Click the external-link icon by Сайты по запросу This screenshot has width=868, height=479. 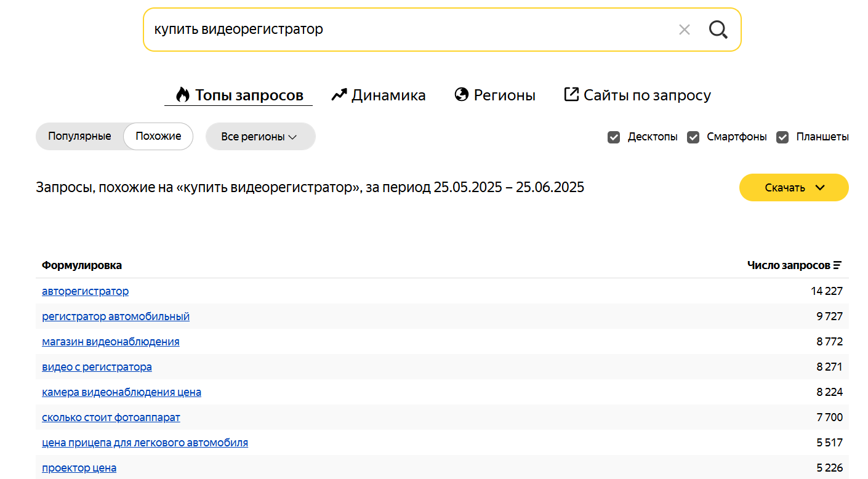click(x=569, y=94)
